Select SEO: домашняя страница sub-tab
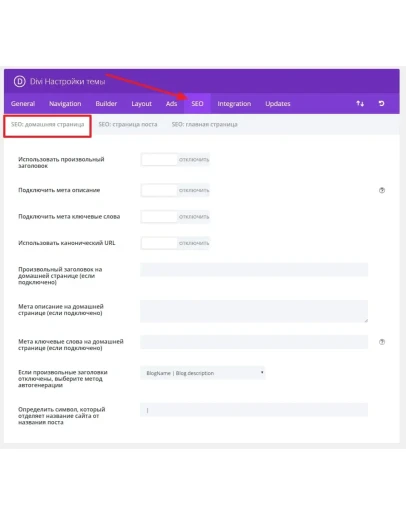406x516 pixels. click(x=48, y=125)
